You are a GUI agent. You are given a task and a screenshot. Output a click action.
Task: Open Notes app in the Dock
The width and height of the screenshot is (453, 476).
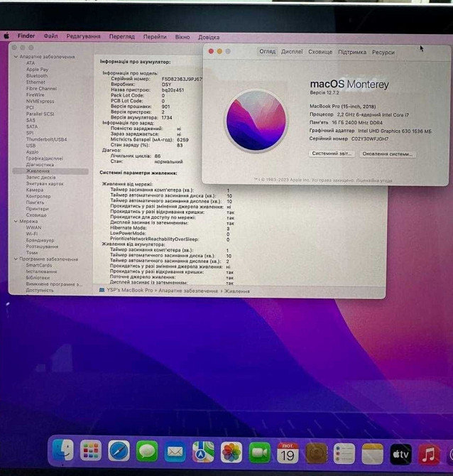point(372,454)
